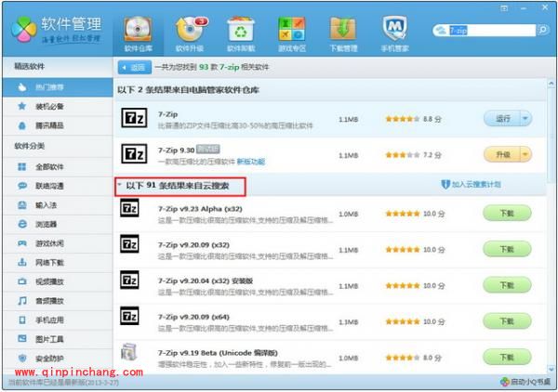The height and width of the screenshot is (392, 558).
Task: Click the 精选软件 sidebar heading
Action: pos(30,66)
